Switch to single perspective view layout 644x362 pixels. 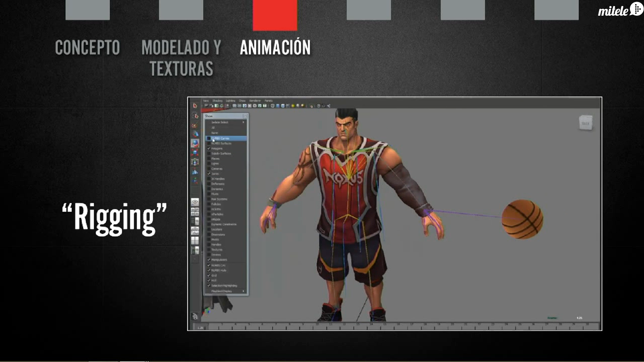(195, 202)
